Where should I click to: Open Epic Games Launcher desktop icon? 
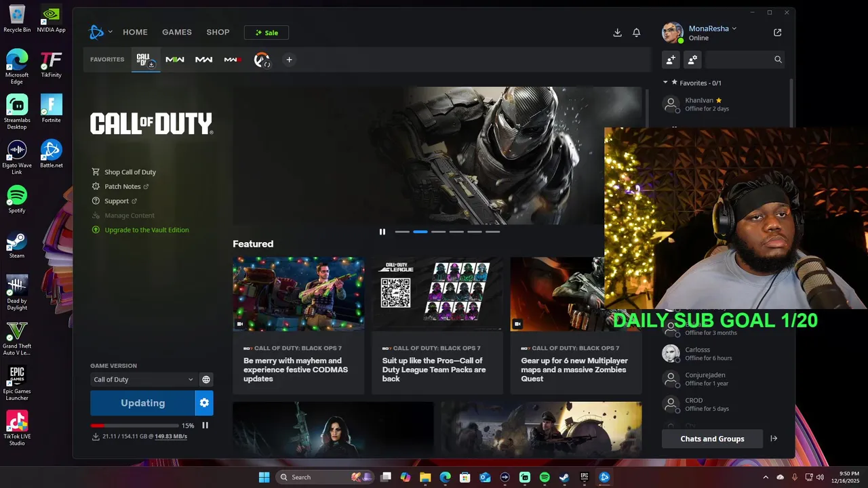(x=17, y=383)
